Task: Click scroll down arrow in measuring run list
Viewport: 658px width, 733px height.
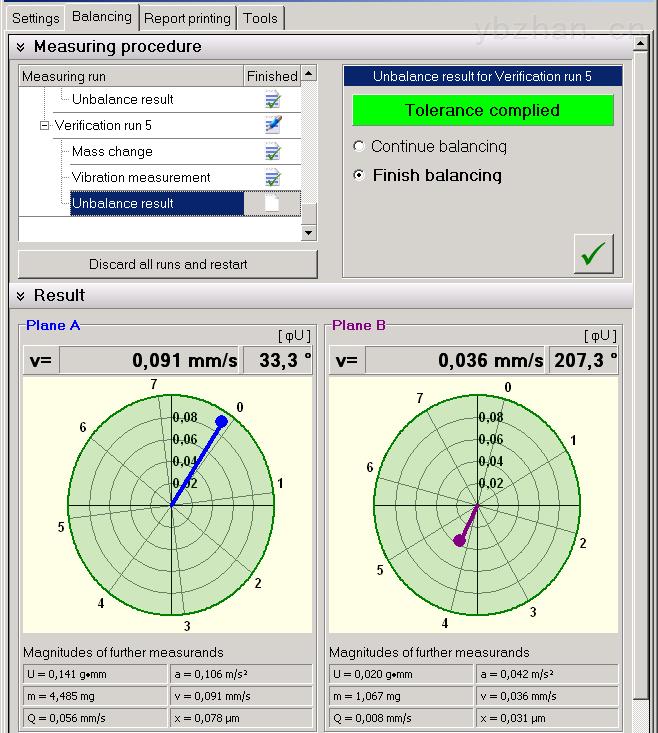Action: [309, 232]
